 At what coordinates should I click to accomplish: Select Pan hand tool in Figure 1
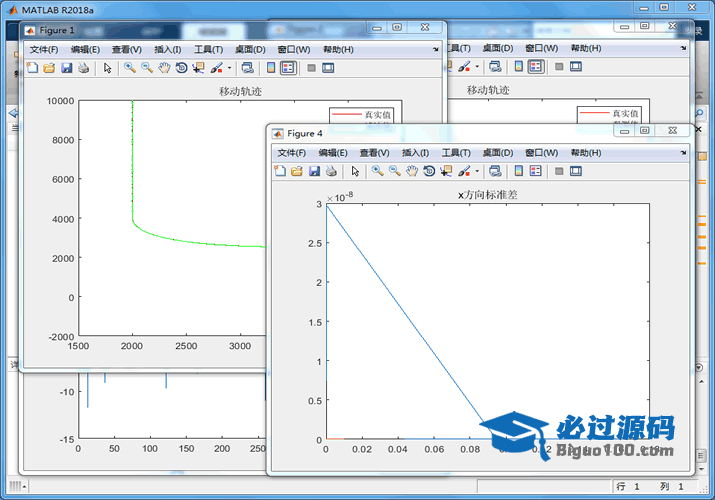(x=164, y=68)
